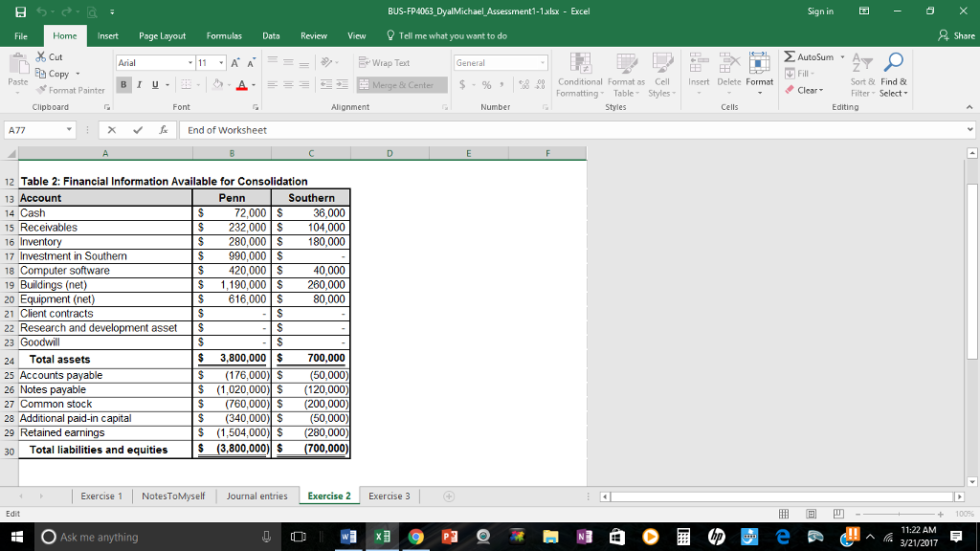Open the General number format dropdown
Screen dimensions: 980x551
(x=543, y=62)
